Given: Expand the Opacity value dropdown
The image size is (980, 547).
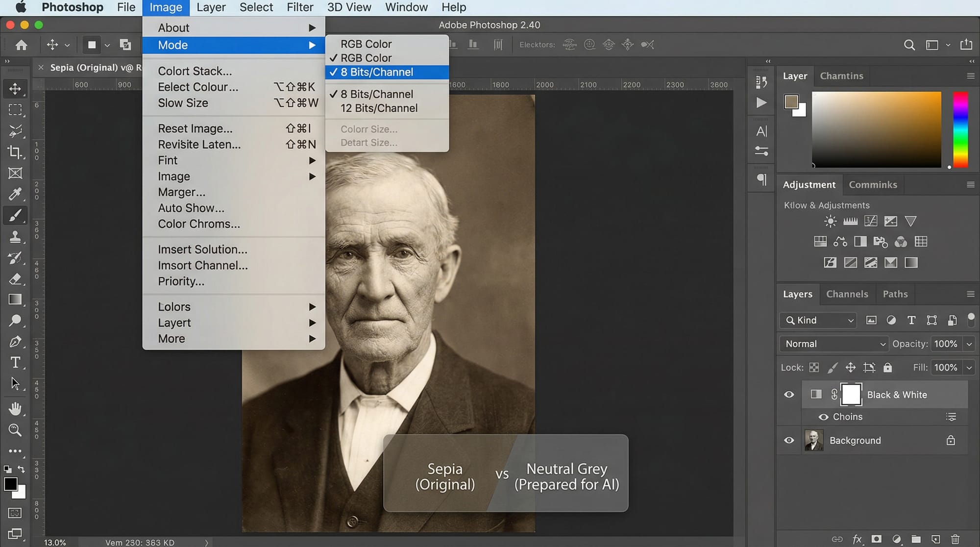Looking at the screenshot, I should pyautogui.click(x=969, y=344).
